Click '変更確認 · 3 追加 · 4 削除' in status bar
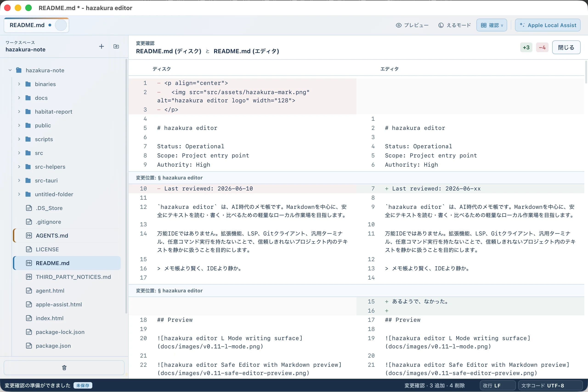Viewport: 588px width, 392px height. [x=434, y=386]
